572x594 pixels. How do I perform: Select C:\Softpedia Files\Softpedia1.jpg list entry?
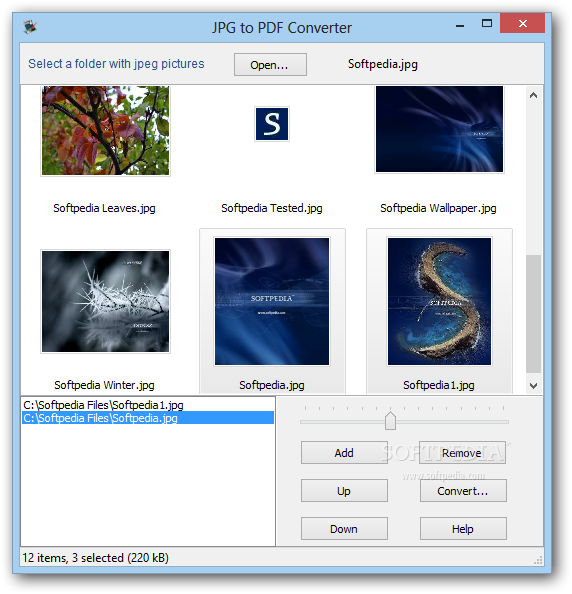click(148, 405)
